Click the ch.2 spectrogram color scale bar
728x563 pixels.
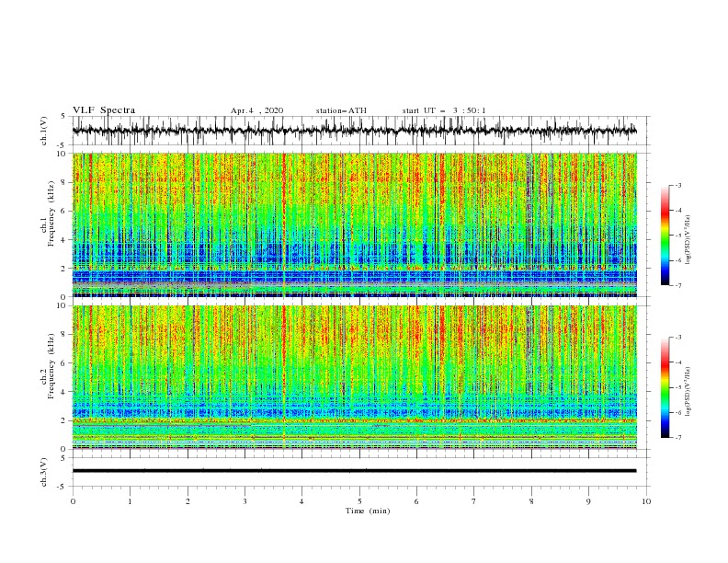click(665, 387)
